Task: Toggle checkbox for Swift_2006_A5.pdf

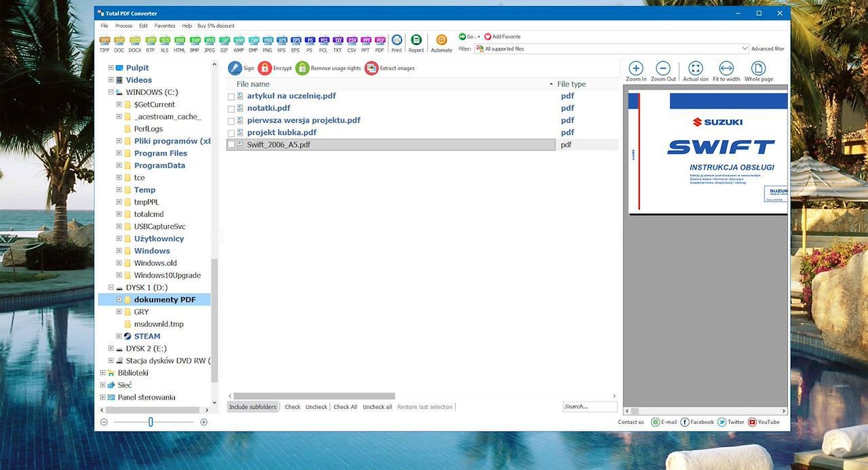Action: (x=231, y=145)
